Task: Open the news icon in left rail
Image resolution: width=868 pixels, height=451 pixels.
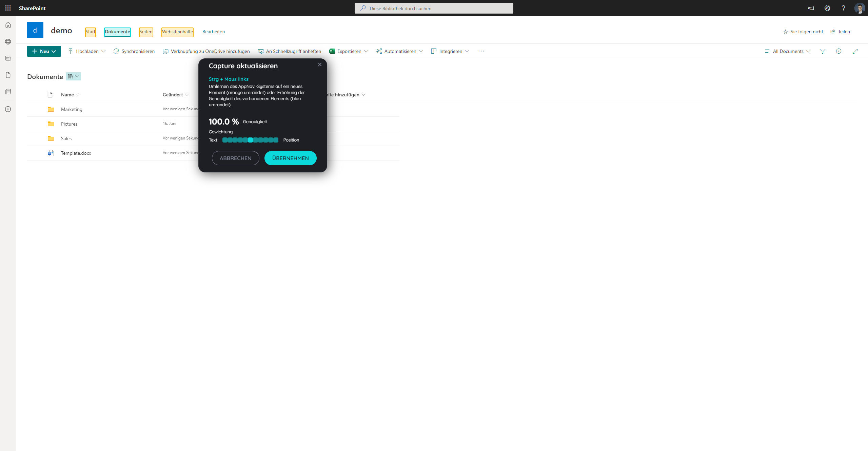Action: (x=8, y=58)
